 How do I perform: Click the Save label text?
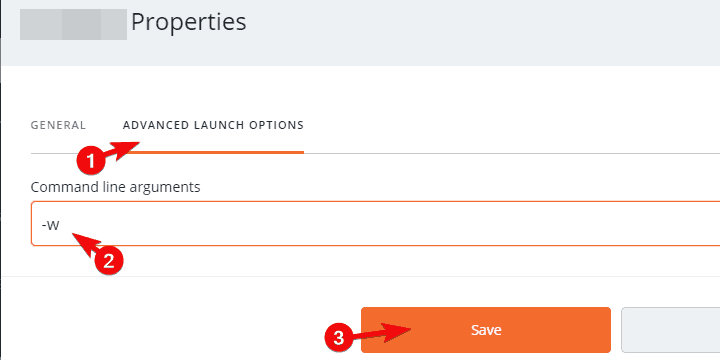click(486, 330)
